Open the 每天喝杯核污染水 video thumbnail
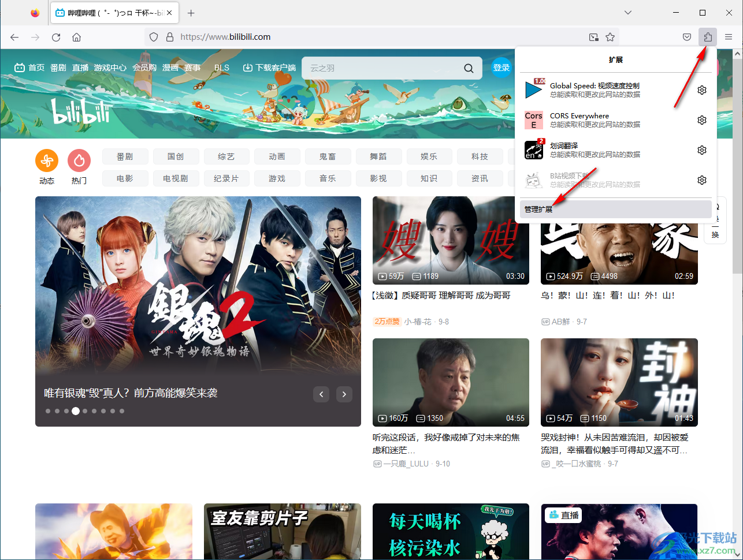The image size is (743, 560). 451,531
